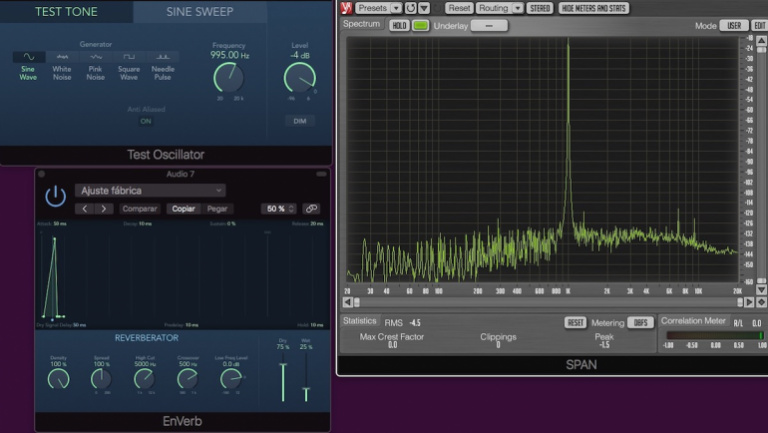768x433 pixels.
Task: Click the 995.00 Hz frequency value
Action: coord(230,55)
